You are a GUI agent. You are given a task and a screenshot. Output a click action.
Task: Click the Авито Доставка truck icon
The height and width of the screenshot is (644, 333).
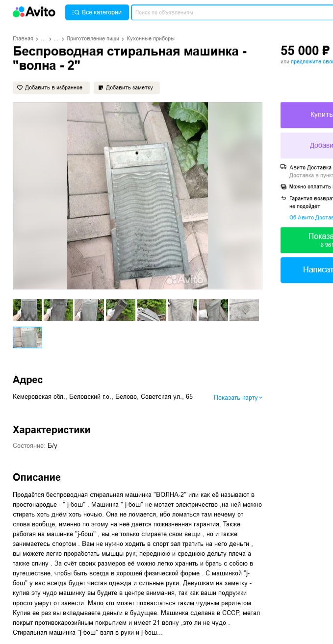click(283, 167)
